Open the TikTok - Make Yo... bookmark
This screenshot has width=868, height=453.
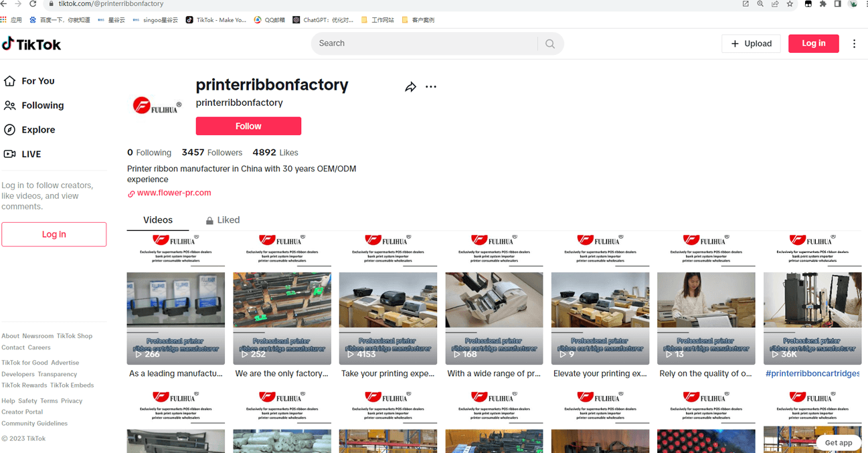click(x=216, y=20)
